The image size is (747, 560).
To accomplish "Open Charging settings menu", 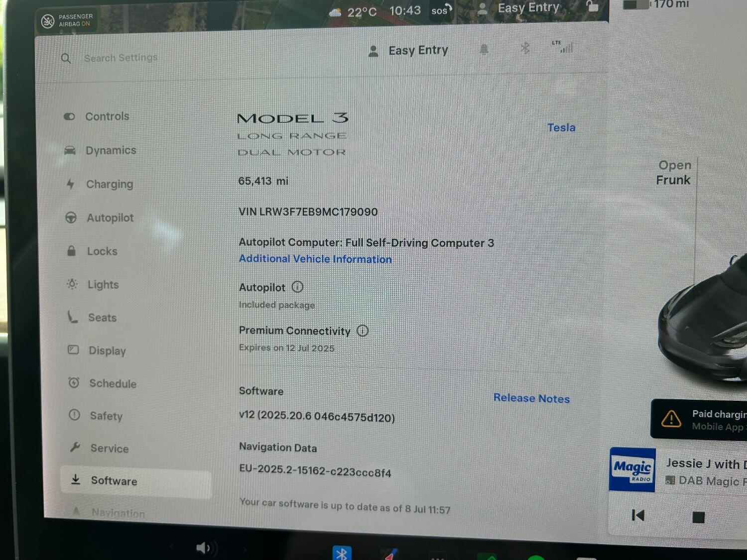I will 100,184.
